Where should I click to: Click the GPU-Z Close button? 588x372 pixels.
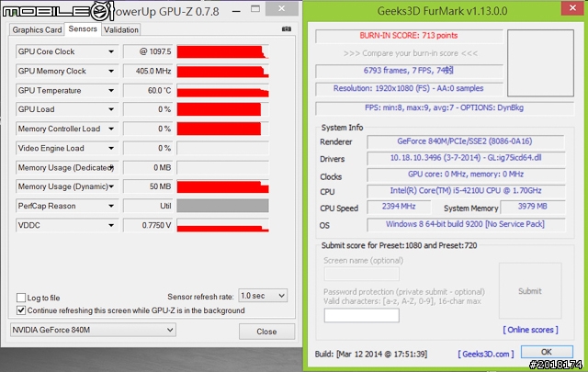point(266,332)
